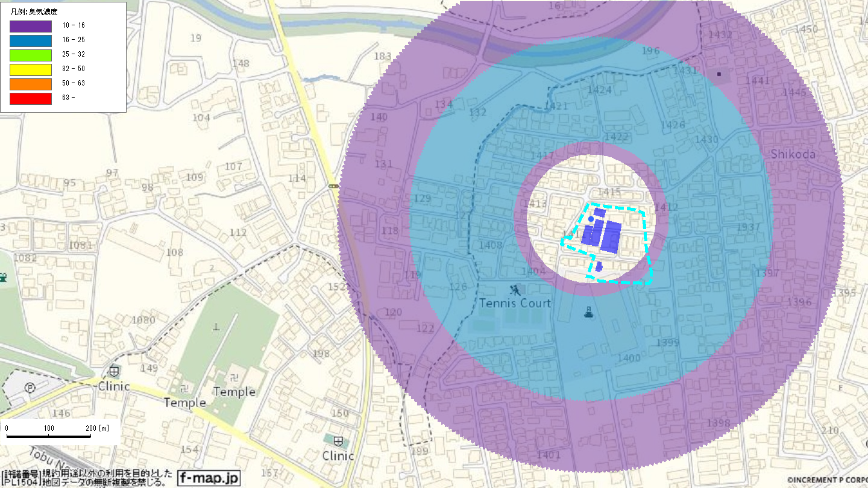Click the largest blue building inside dashed boundary
Image resolution: width=868 pixels, height=488 pixels.
611,237
